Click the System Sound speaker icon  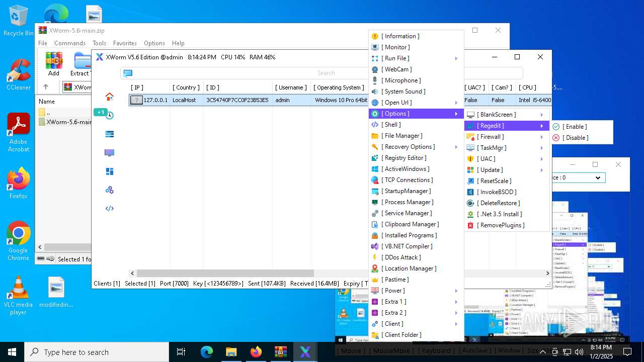pos(375,92)
